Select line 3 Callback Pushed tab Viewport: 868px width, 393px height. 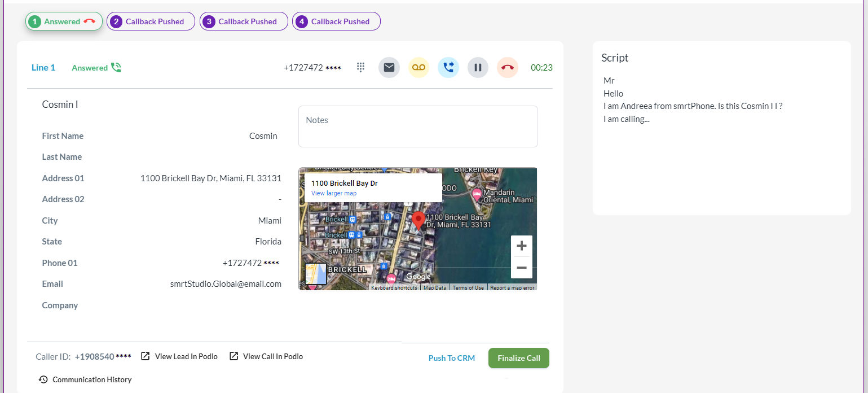244,21
